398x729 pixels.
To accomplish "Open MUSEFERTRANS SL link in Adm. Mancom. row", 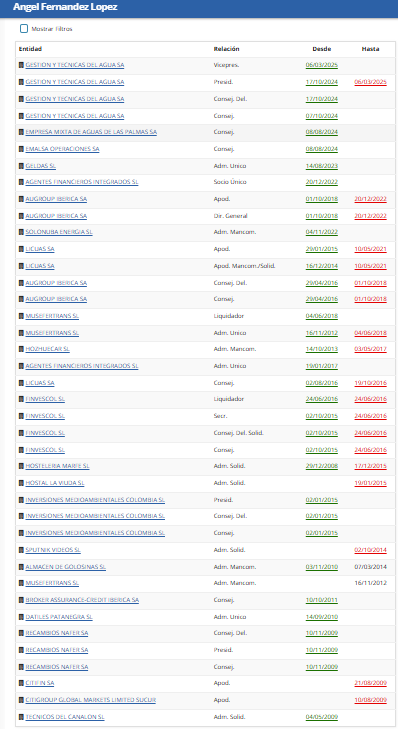I will (52, 583).
